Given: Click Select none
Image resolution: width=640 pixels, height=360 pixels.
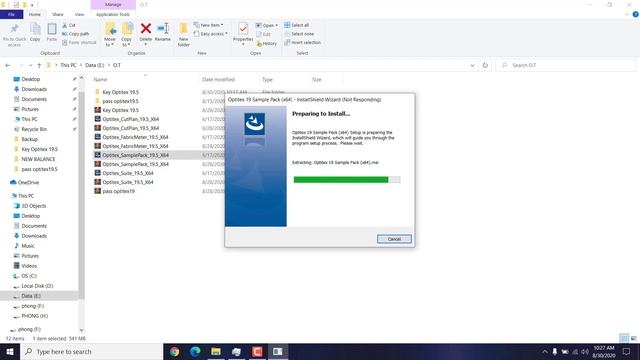Looking at the screenshot, I should click(x=299, y=34).
